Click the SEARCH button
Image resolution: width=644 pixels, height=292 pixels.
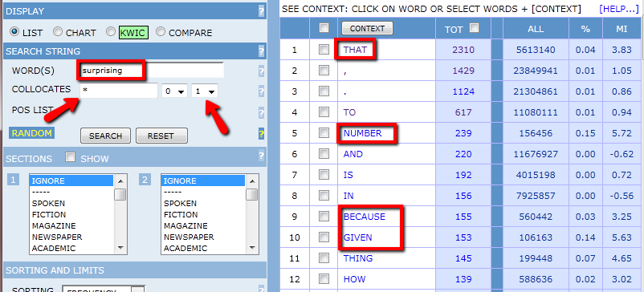pos(105,136)
